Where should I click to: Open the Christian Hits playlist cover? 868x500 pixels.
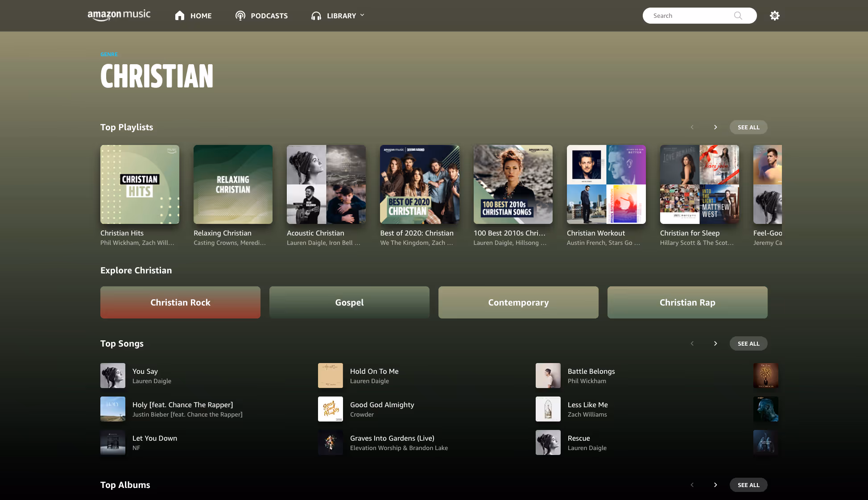(x=140, y=184)
